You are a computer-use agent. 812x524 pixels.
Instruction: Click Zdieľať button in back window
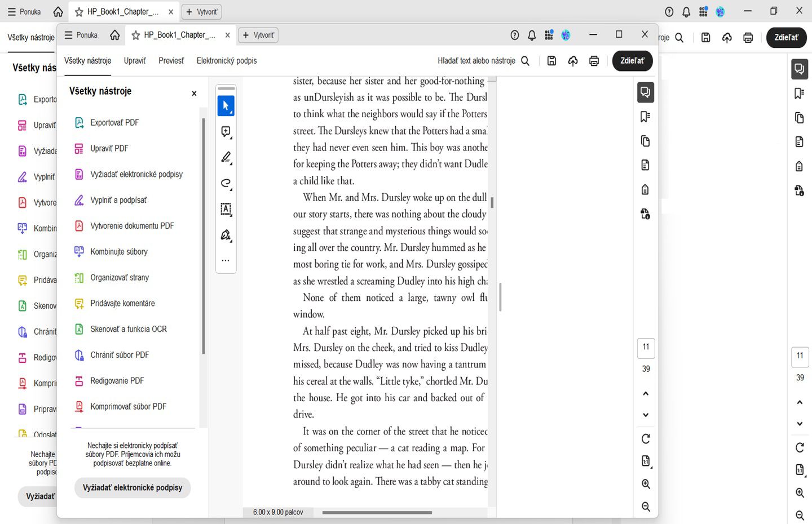click(x=786, y=38)
